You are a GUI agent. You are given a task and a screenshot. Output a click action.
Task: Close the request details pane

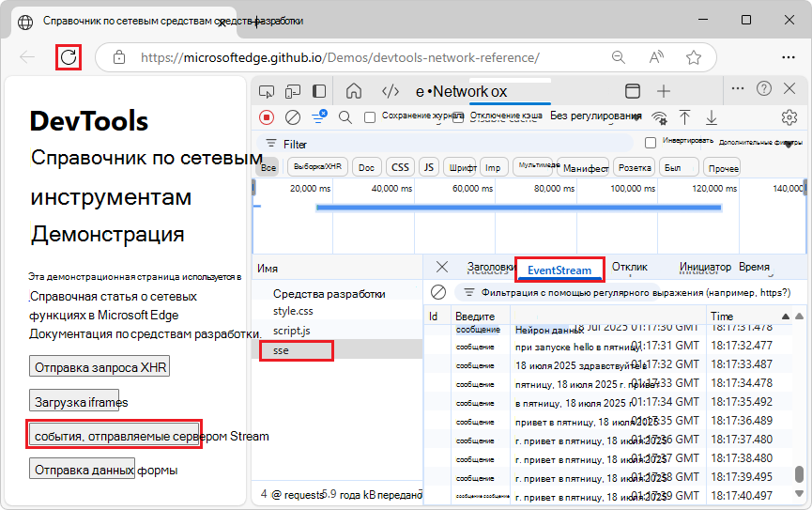pos(442,267)
